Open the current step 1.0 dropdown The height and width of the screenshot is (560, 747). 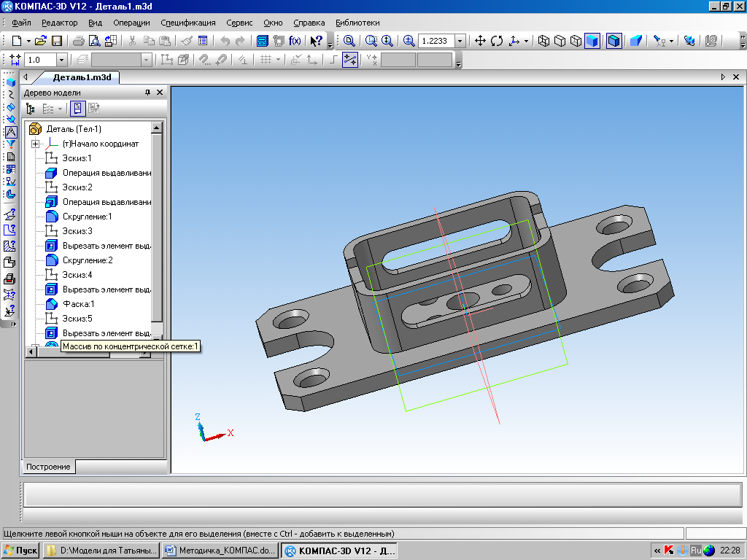pyautogui.click(x=61, y=60)
